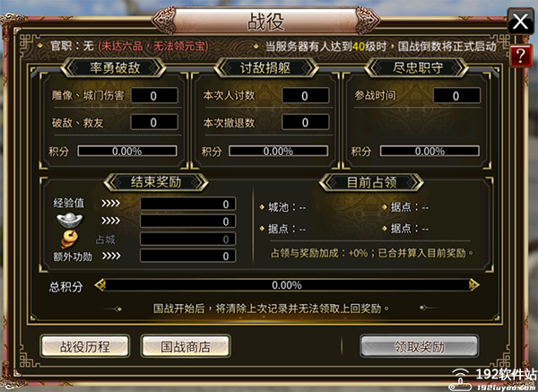The width and height of the screenshot is (538, 392).
Task: Click the silver ingot reward icon
Action: coord(70,221)
